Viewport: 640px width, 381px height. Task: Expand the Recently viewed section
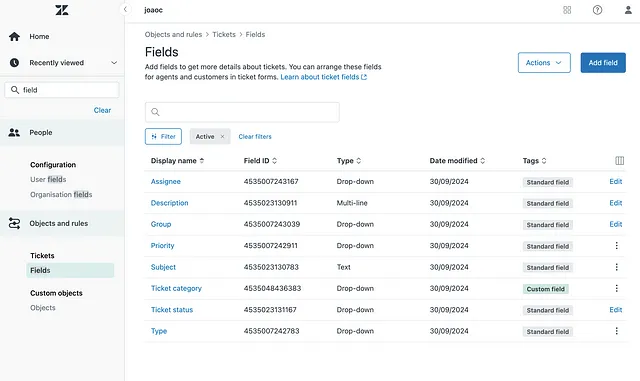[x=114, y=62]
